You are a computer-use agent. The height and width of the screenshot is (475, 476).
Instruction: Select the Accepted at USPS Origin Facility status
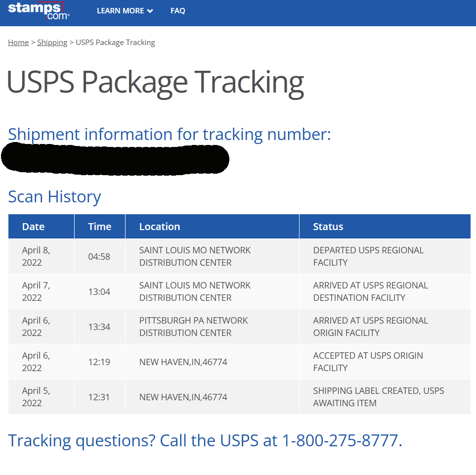click(368, 362)
